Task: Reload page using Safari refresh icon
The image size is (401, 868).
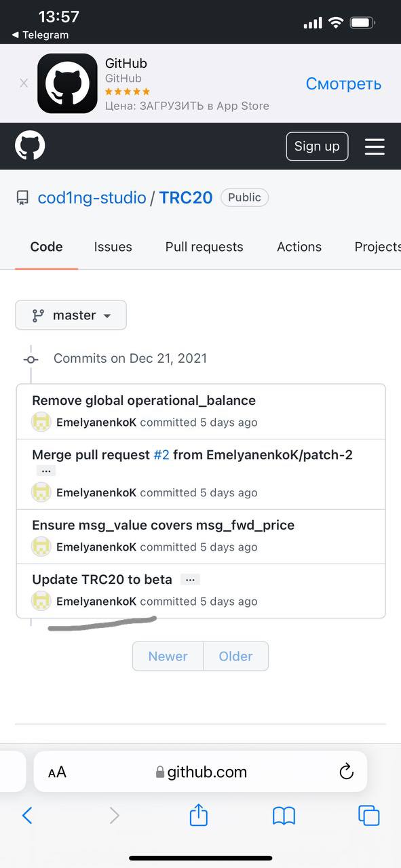Action: [x=346, y=772]
